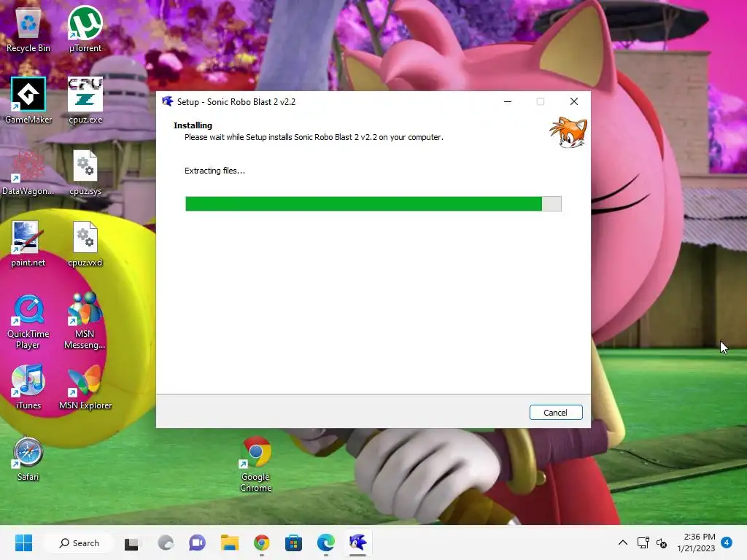Open the notification count badge
This screenshot has width=747, height=560.
click(727, 542)
